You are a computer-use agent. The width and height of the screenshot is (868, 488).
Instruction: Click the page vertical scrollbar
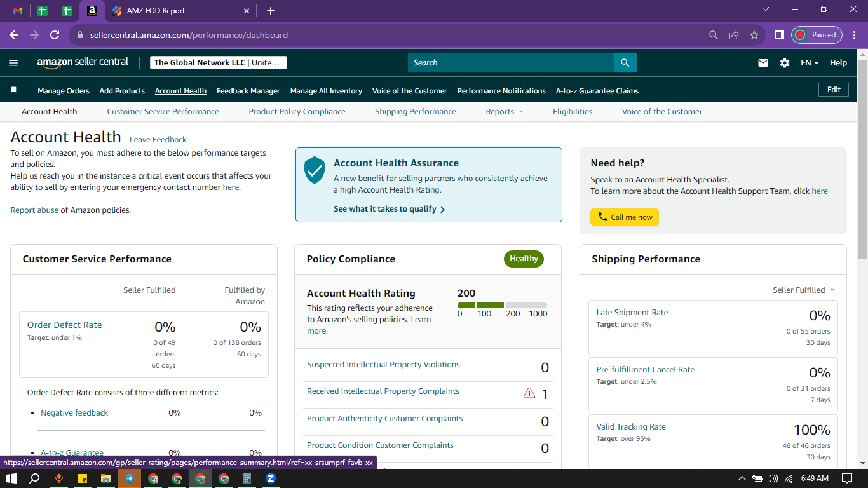tap(862, 159)
